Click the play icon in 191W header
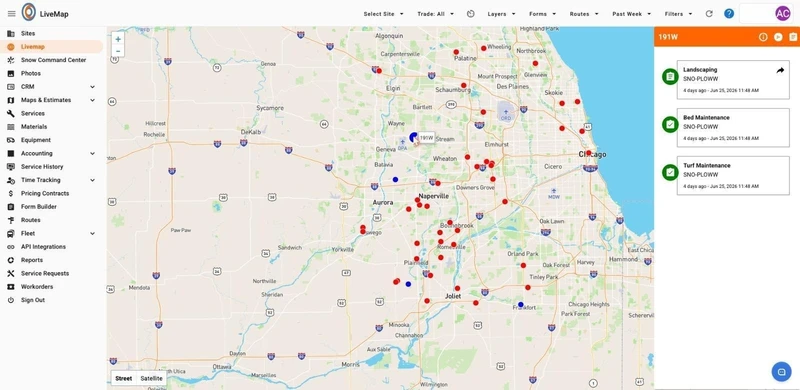The image size is (800, 390). [778, 37]
